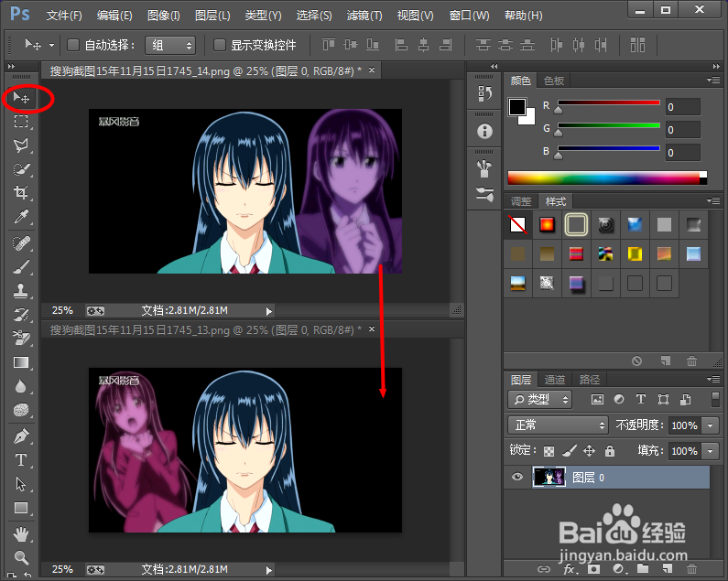This screenshot has height=581, width=728.
Task: Toggle type layer filter T icon
Action: pos(641,400)
